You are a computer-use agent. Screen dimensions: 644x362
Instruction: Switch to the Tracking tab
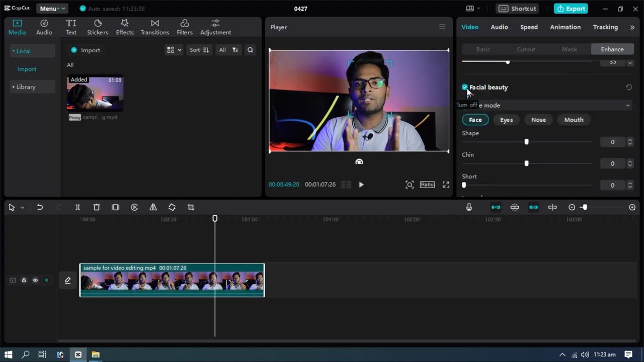point(605,27)
